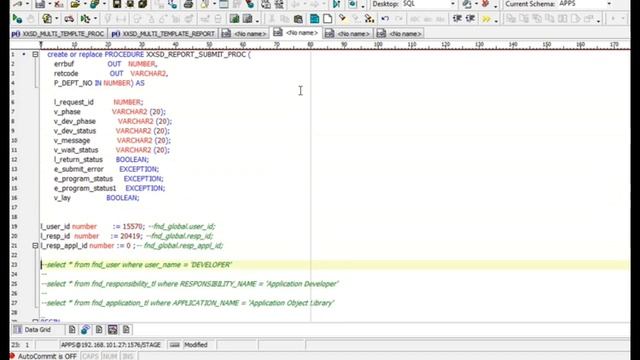Open the dropdown arrow beside the Save icon
Screen dimensions: 640x360
tap(50, 4)
